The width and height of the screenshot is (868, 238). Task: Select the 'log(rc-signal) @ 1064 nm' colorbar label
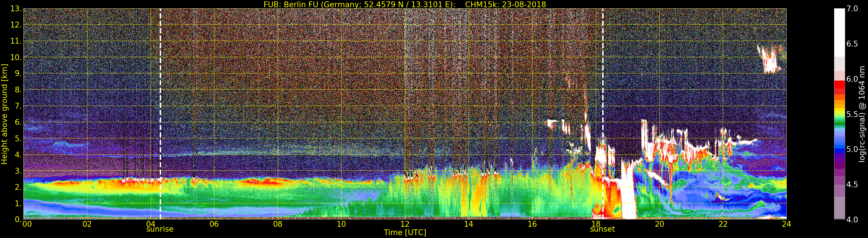coord(862,114)
